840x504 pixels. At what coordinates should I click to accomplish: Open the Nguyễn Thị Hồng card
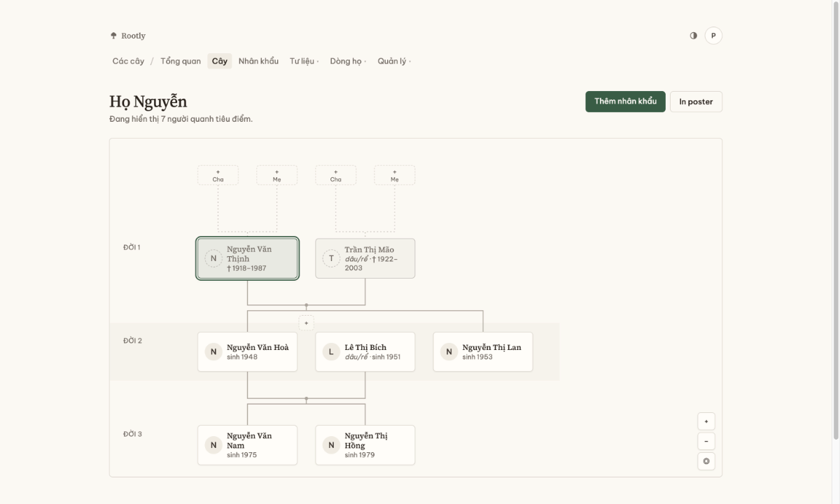[x=365, y=445]
